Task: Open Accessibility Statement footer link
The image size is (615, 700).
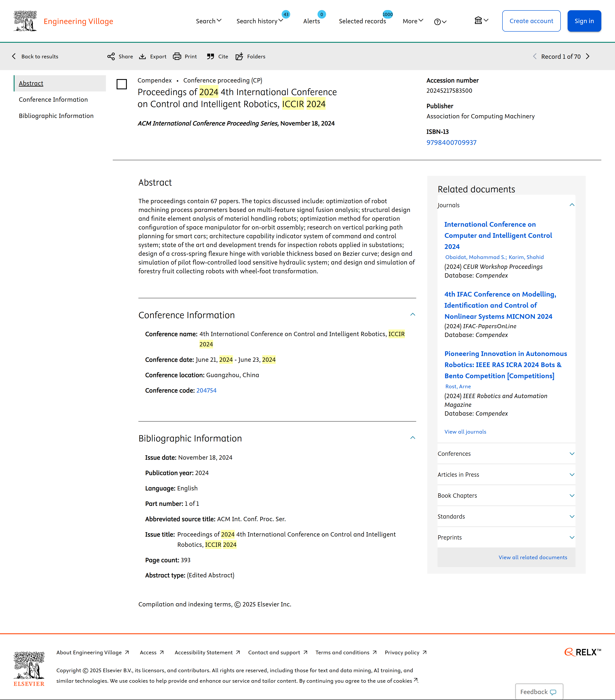Action: coord(207,652)
